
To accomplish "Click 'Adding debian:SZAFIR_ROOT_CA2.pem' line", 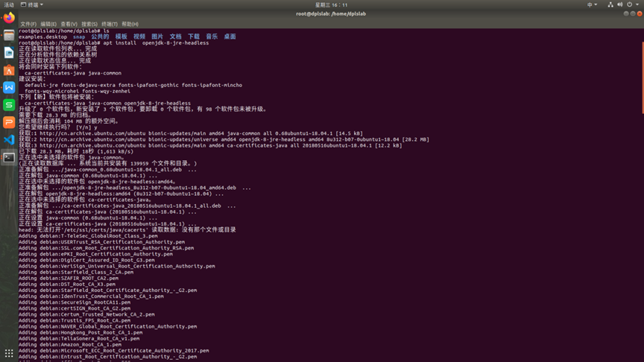I will (69, 279).
